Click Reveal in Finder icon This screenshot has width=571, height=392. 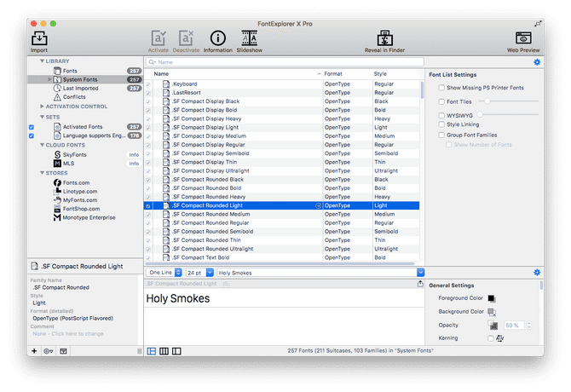(384, 38)
